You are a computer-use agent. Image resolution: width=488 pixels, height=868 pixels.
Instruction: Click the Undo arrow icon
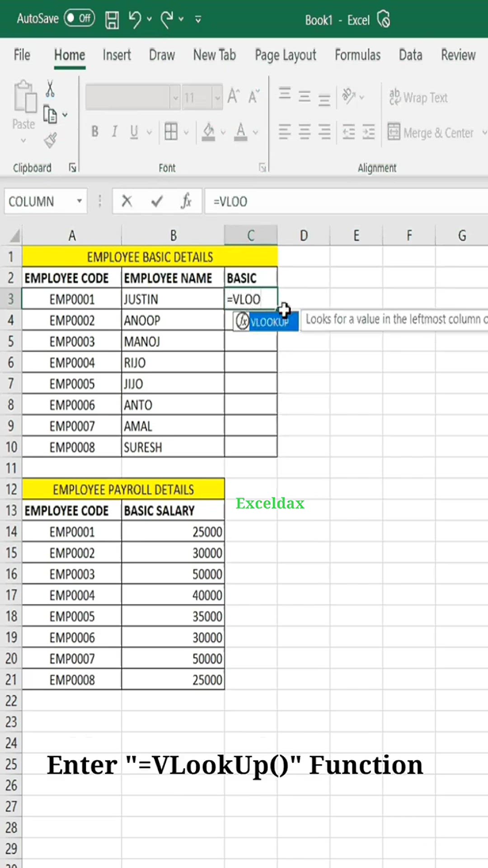[135, 19]
